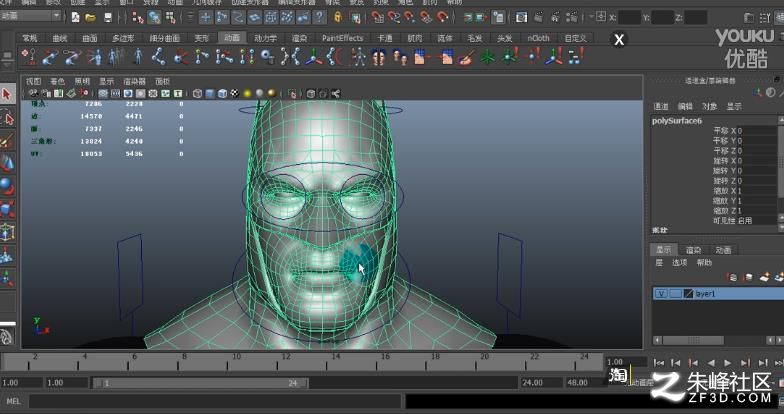Select by hierarchy mode icon
The image size is (784, 414).
point(138,18)
